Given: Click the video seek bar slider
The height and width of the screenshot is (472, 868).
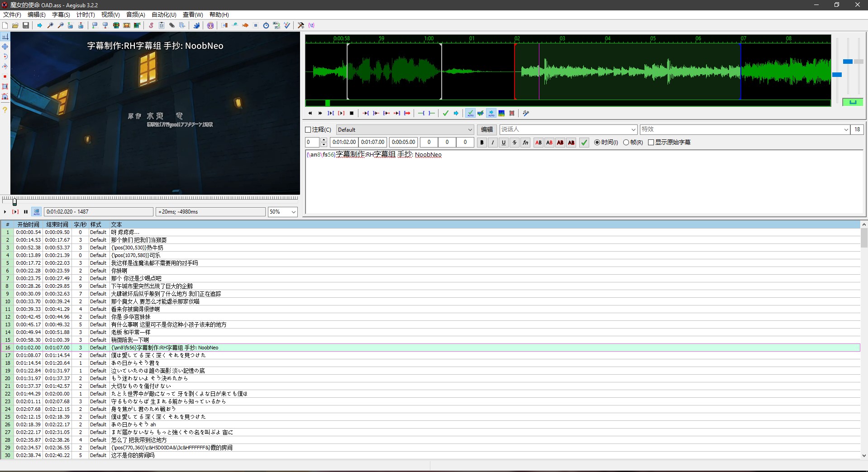Looking at the screenshot, I should click(x=14, y=202).
